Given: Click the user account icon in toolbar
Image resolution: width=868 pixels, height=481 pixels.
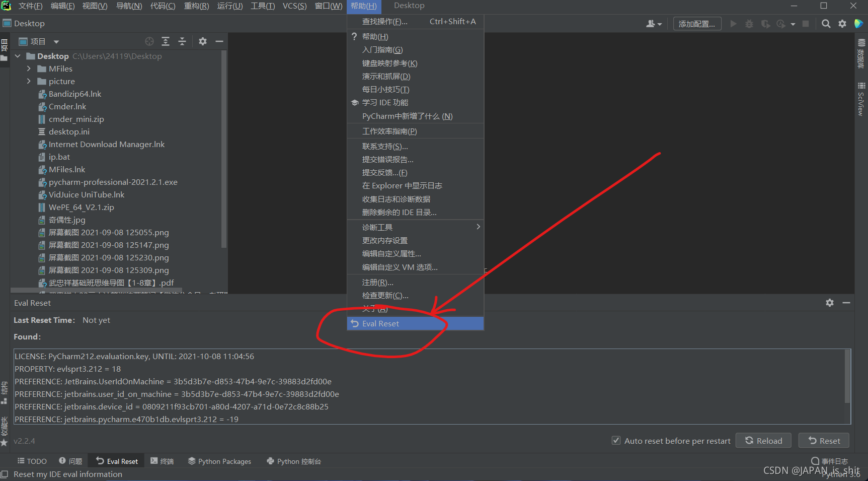Looking at the screenshot, I should (x=653, y=24).
